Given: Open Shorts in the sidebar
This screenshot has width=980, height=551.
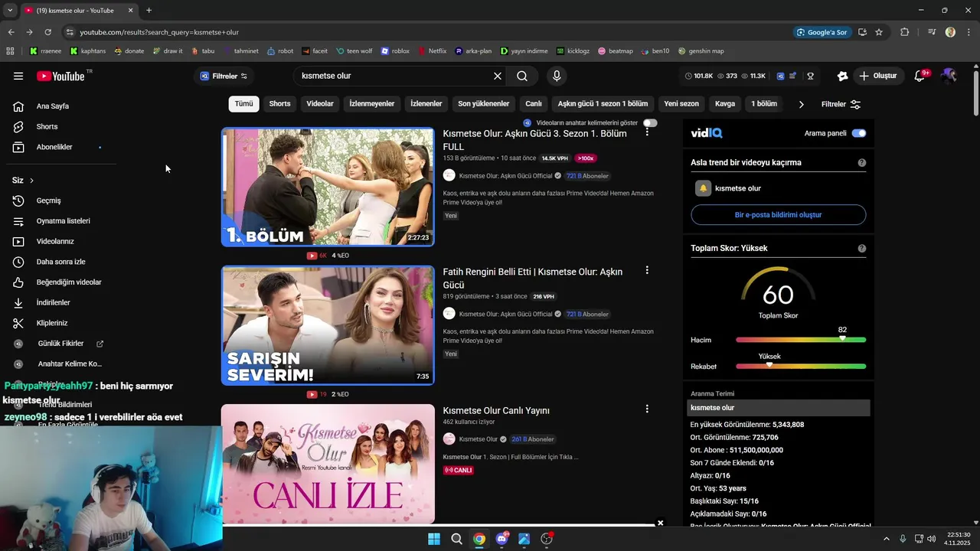Looking at the screenshot, I should coord(47,126).
